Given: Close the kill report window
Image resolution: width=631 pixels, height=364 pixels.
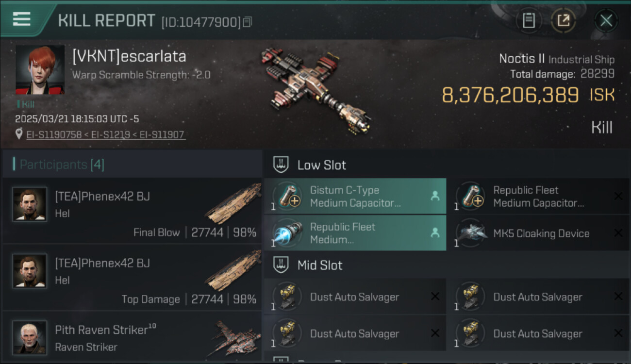Looking at the screenshot, I should click(606, 20).
